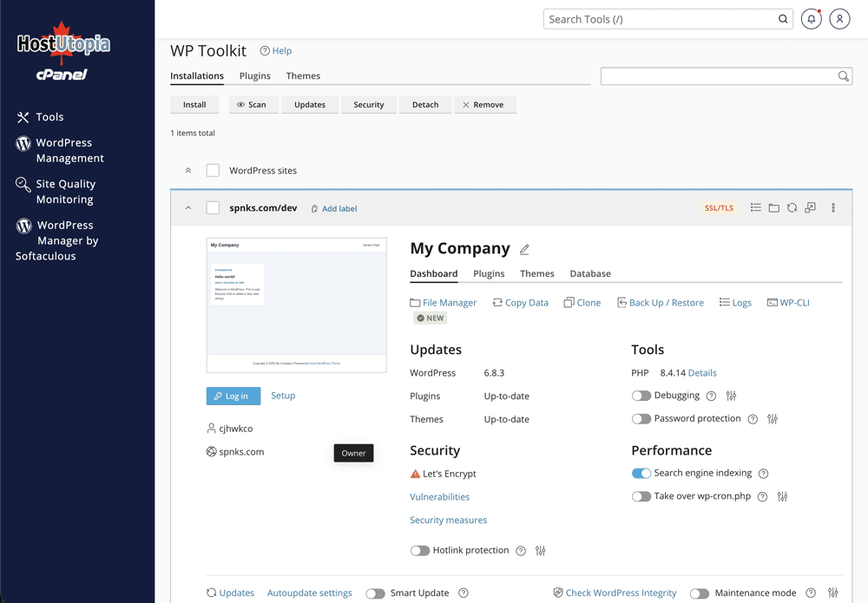
Task: Open the top-level Plugins tab
Action: click(255, 76)
